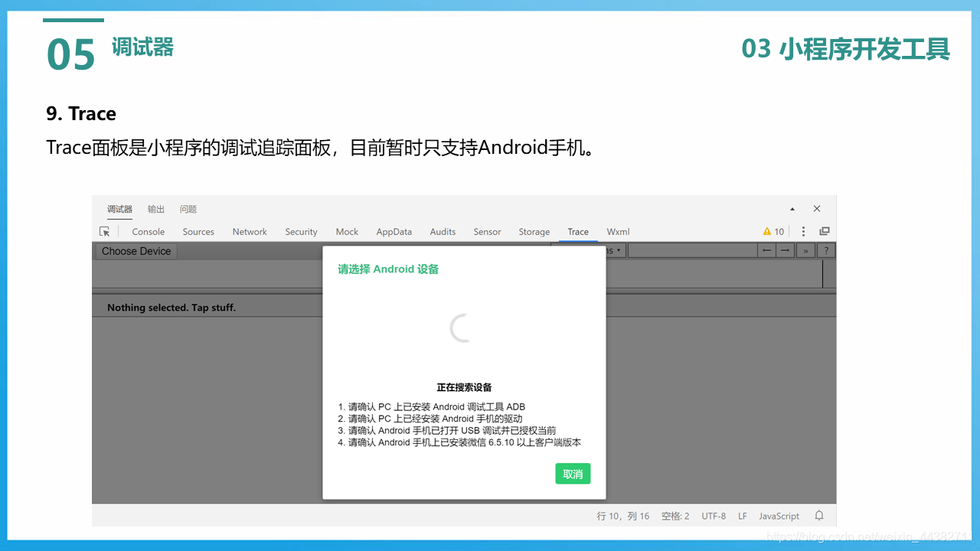This screenshot has width=980, height=551.
Task: Close the debugger panel with the X
Action: pos(817,209)
